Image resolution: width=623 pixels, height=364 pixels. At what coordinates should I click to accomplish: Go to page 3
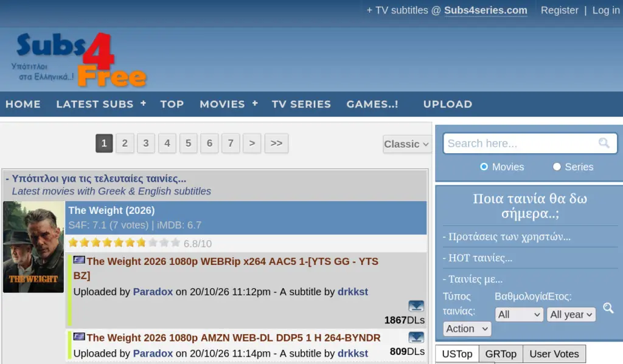(x=146, y=143)
